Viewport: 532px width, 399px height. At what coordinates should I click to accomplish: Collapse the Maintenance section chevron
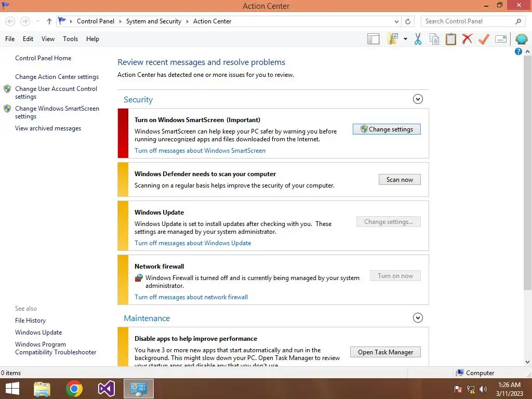point(418,318)
